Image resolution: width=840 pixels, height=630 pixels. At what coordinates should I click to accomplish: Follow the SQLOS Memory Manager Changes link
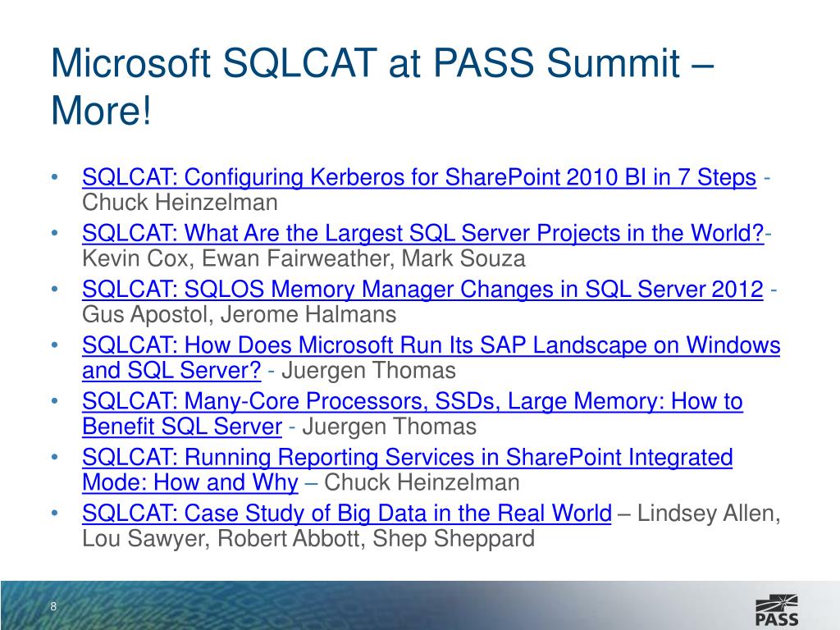422,290
